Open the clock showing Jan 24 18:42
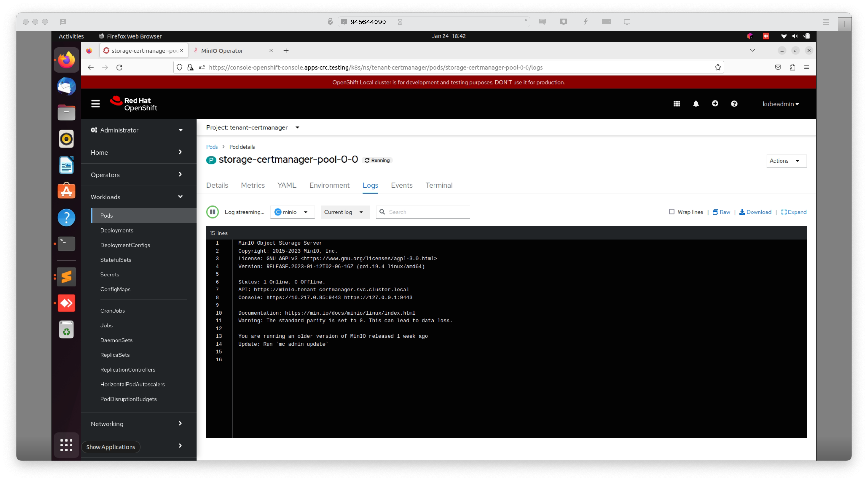 pos(448,36)
